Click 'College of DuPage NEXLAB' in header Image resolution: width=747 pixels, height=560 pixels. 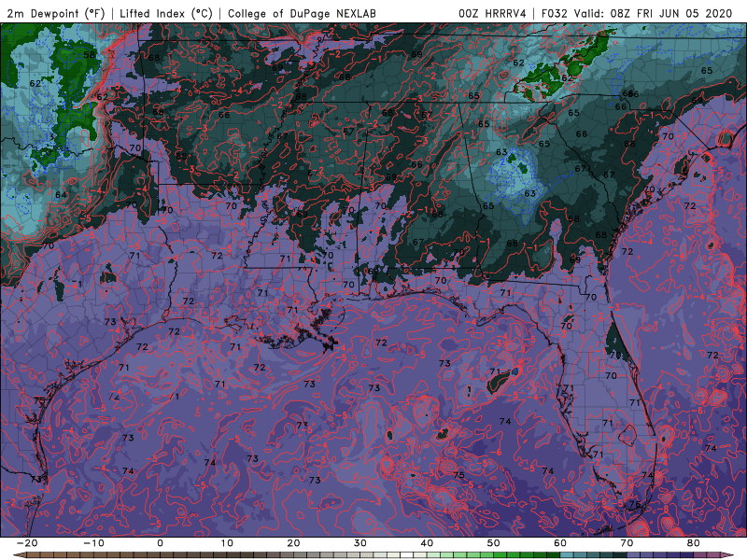302,14
